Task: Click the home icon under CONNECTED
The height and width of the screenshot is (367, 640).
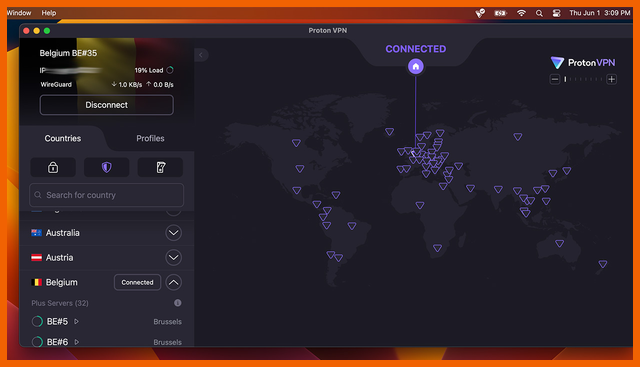Action: pyautogui.click(x=416, y=67)
